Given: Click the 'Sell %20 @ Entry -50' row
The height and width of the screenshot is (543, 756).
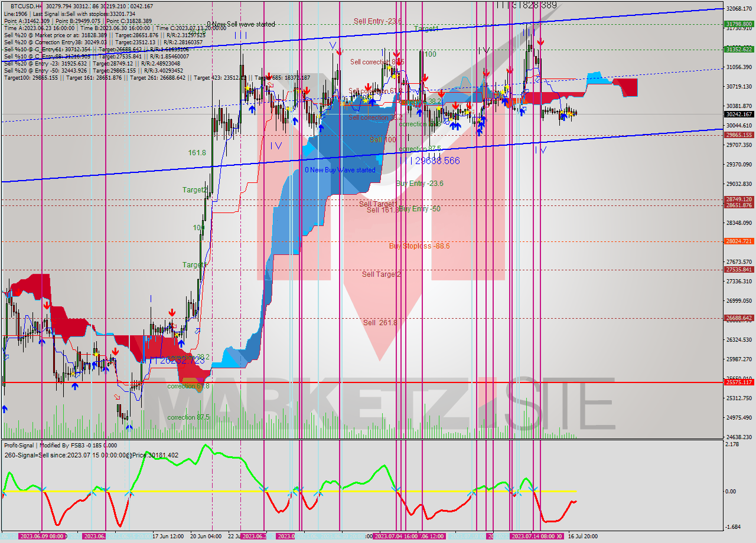Looking at the screenshot, I should 93,70.
